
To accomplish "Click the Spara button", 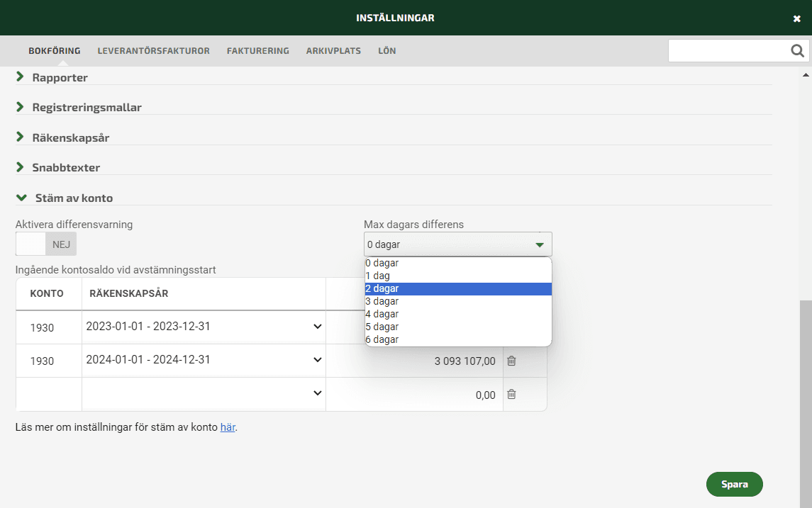I will coord(734,484).
